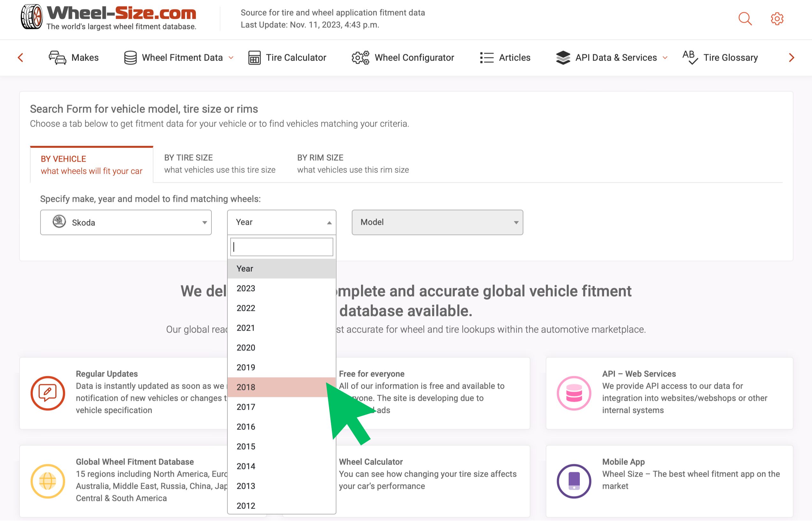Click the API Data layers icon
The height and width of the screenshot is (521, 812).
[563, 57]
